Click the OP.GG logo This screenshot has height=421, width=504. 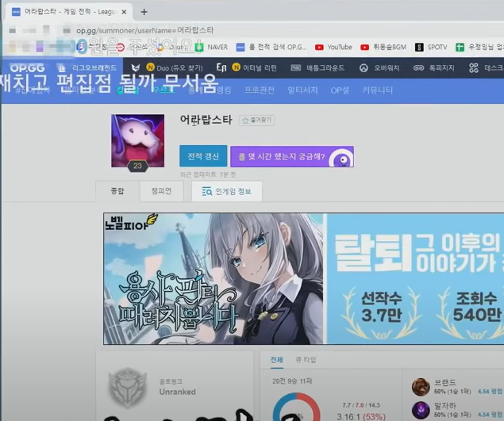[27, 67]
